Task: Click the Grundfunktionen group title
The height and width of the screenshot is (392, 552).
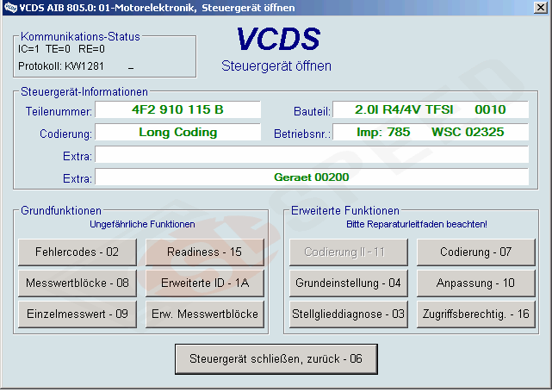Action: coord(61,210)
